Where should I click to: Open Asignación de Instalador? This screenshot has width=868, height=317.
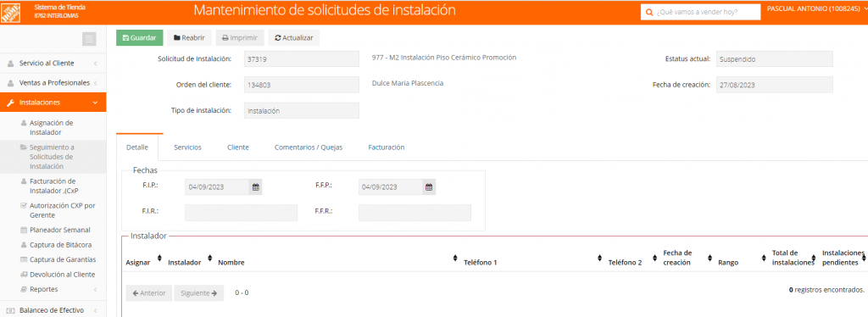coord(52,128)
